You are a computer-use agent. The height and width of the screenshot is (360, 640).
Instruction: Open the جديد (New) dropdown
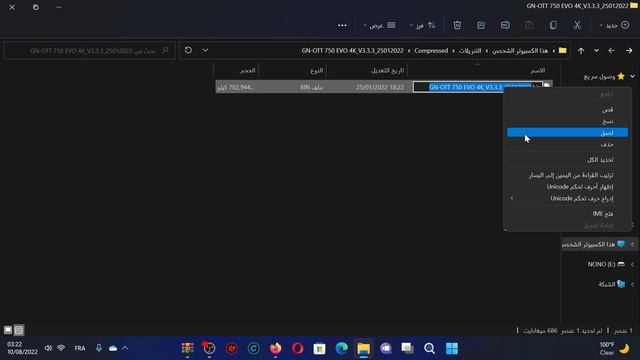pos(614,25)
